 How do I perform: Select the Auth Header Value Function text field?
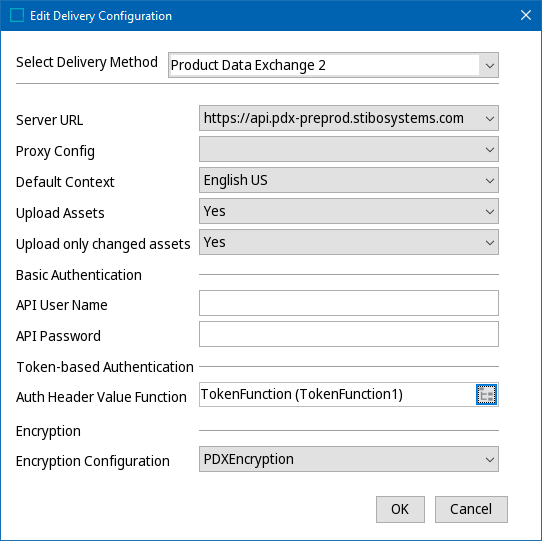[337, 394]
